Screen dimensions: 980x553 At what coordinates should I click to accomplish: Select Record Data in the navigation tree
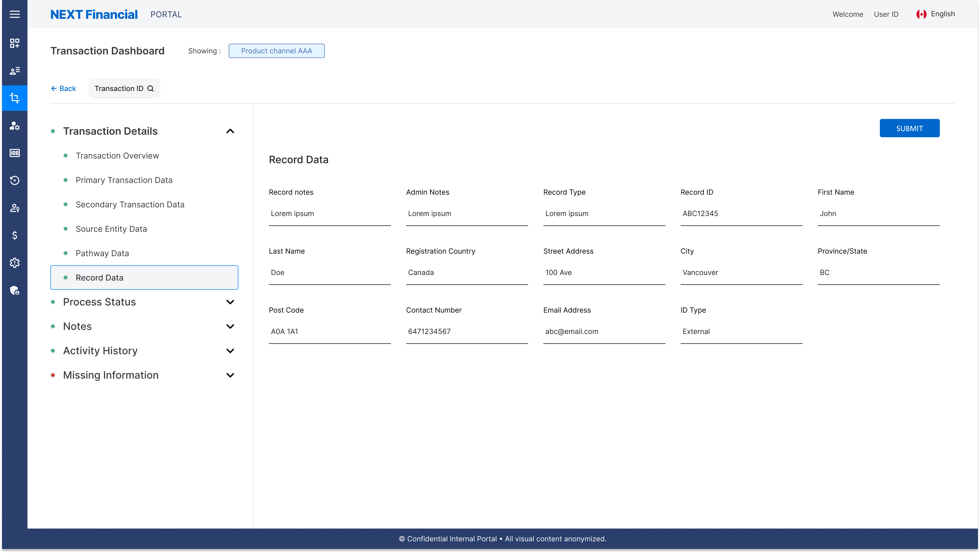coord(100,277)
